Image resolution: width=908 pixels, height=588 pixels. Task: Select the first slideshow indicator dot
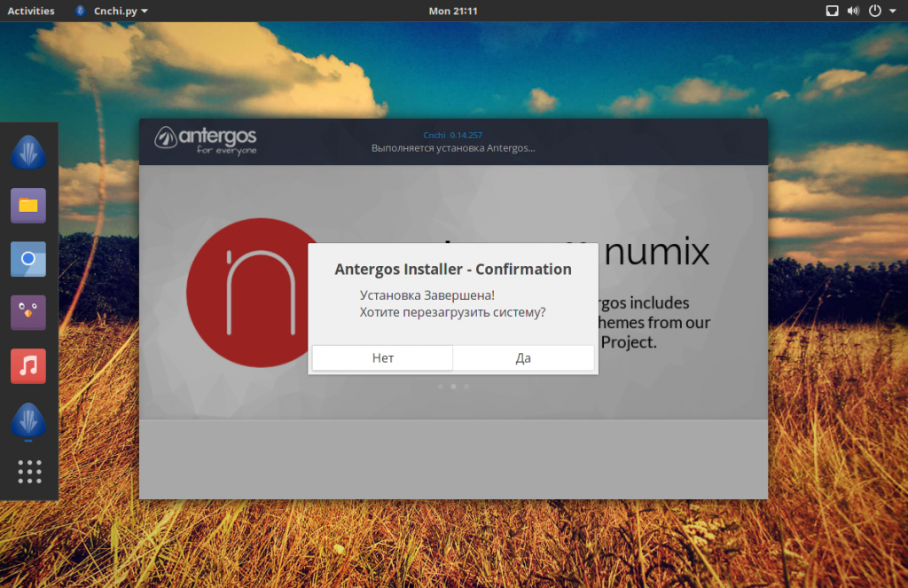[x=440, y=387]
